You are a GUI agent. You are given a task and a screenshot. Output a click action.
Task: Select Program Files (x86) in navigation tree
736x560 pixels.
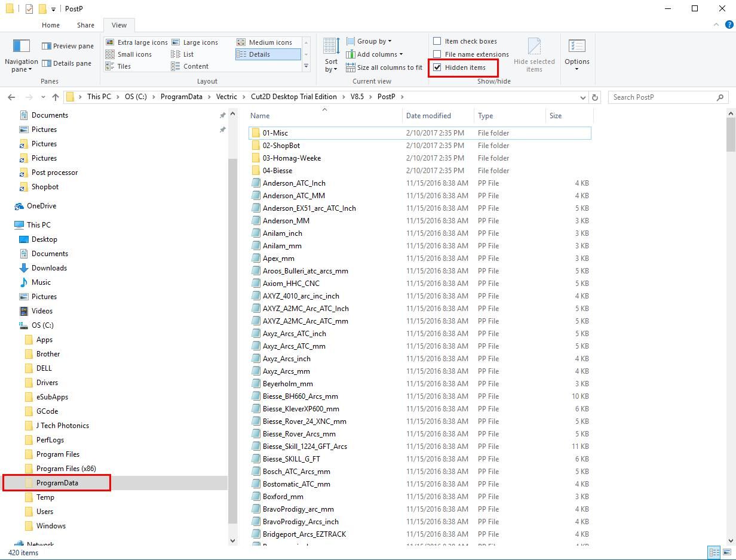[x=66, y=469]
